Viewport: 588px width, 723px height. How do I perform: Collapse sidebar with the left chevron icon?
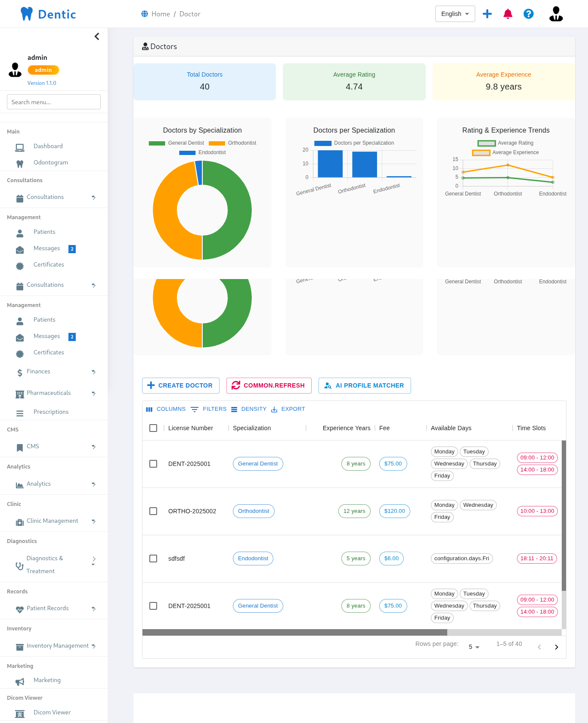[x=97, y=37]
